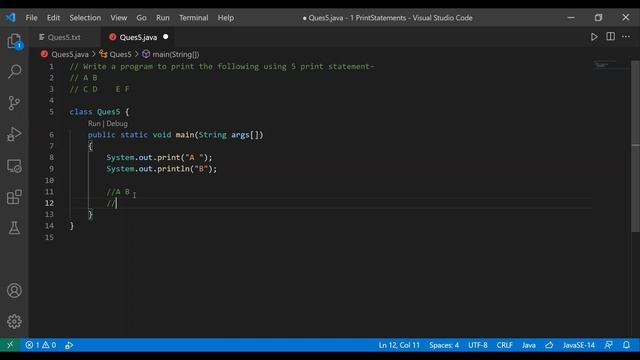Click the Run code lens link
This screenshot has height=360, width=640.
click(94, 123)
